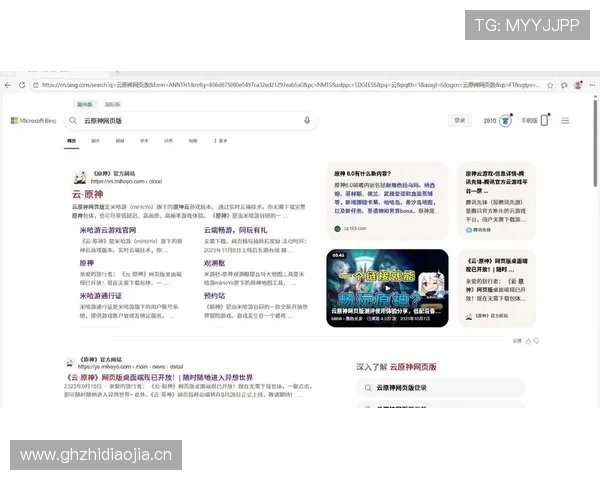Expand the 更多 tab dropdown

coord(221,141)
